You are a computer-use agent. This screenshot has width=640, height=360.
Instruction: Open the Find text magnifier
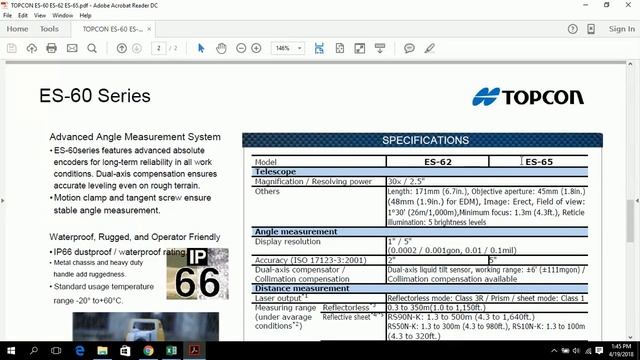(92, 48)
